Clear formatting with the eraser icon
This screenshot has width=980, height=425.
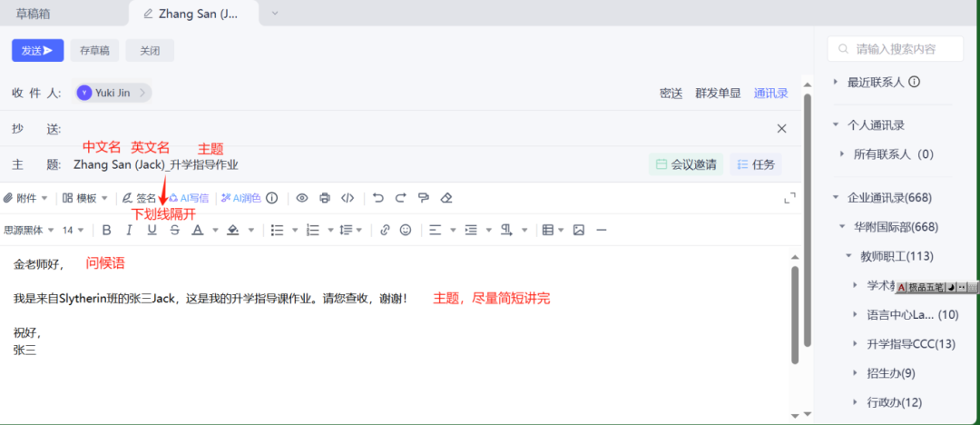tap(446, 198)
